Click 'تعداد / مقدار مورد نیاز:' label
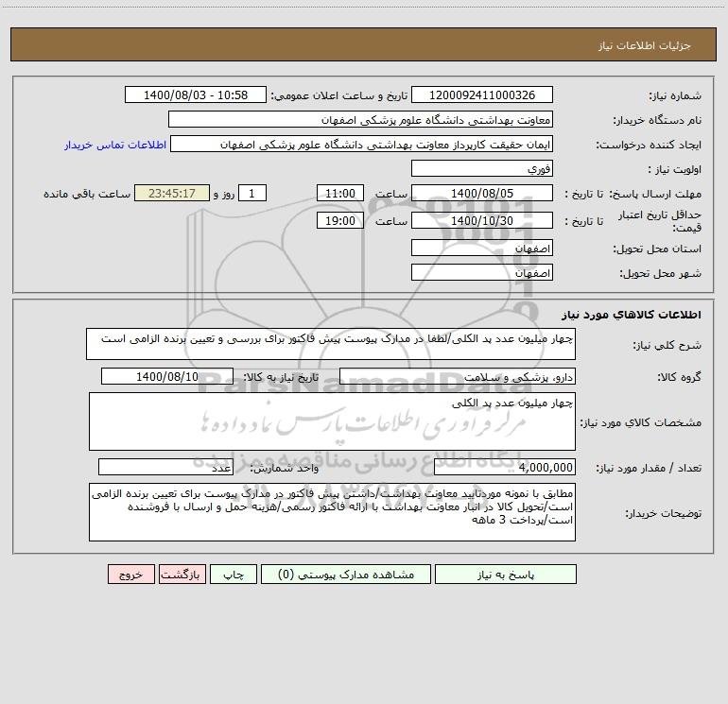This screenshot has width=728, height=704. point(649,468)
